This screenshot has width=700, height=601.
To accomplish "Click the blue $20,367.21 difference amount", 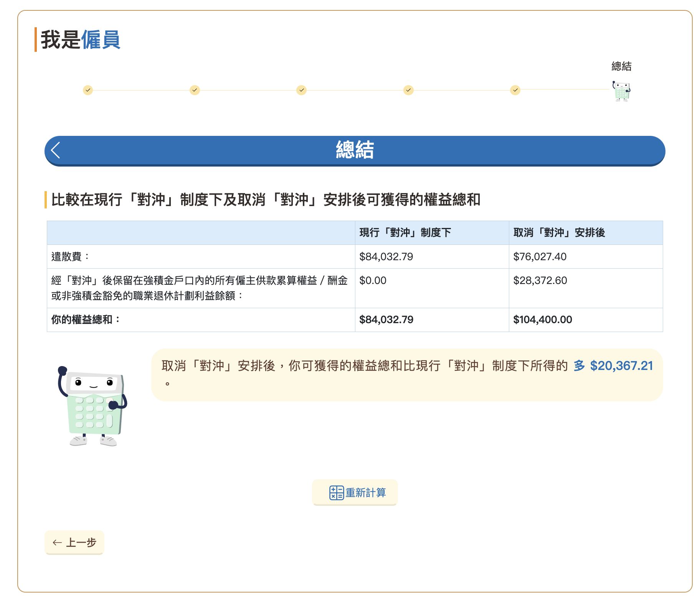I will 621,366.
